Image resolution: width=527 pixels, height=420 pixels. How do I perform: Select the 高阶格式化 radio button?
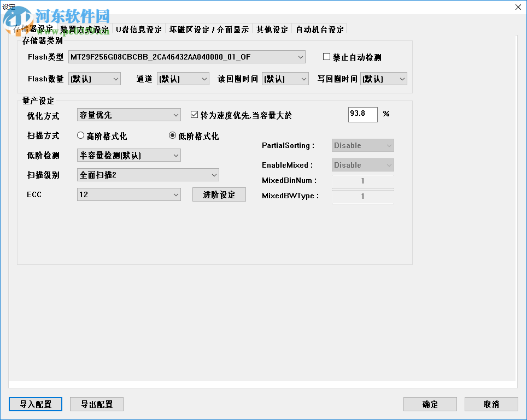click(x=80, y=135)
